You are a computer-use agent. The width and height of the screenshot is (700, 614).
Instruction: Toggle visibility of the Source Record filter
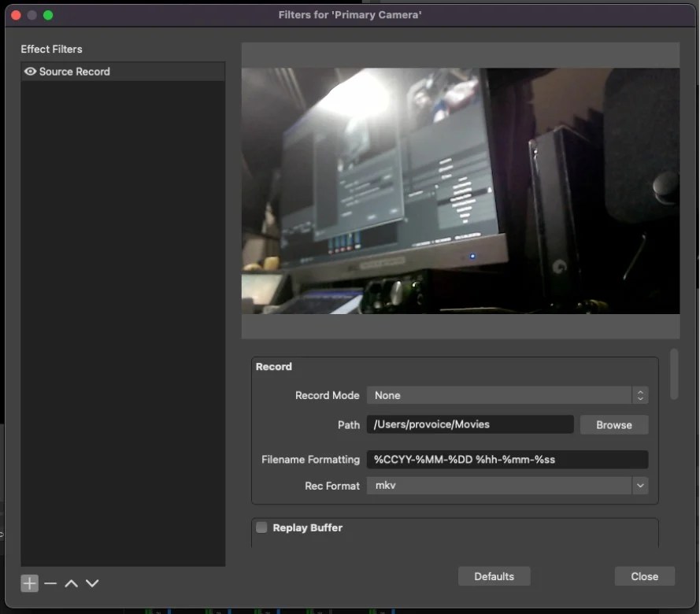click(x=30, y=71)
